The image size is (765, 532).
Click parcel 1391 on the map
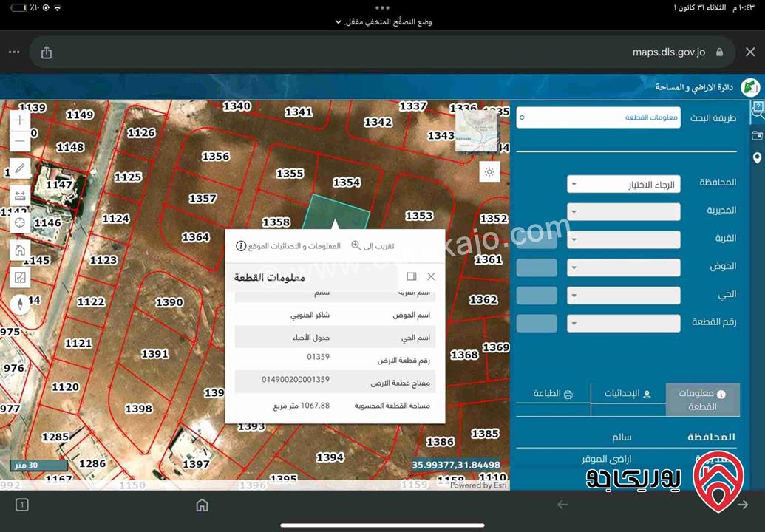click(154, 354)
